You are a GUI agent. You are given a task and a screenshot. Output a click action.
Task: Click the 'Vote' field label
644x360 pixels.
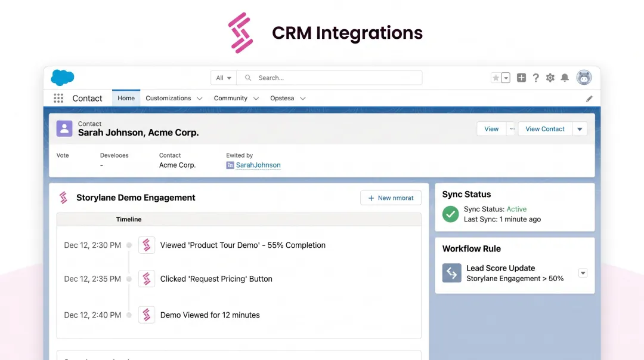63,155
